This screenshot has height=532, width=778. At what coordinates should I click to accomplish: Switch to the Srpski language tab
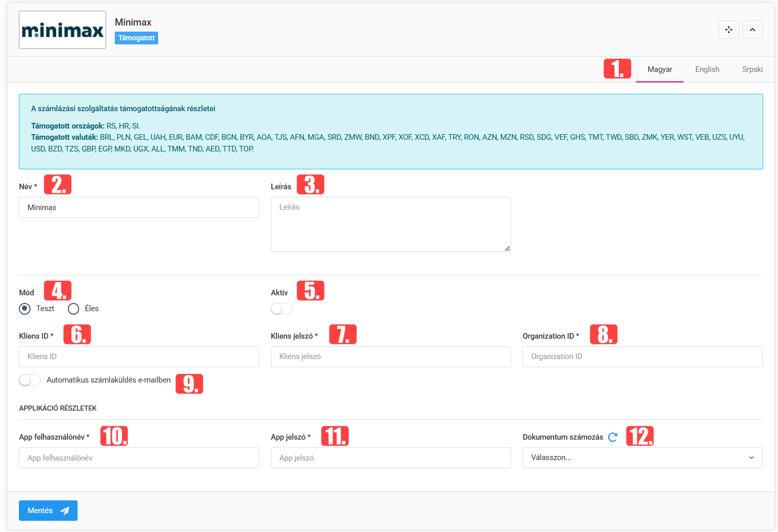point(752,69)
